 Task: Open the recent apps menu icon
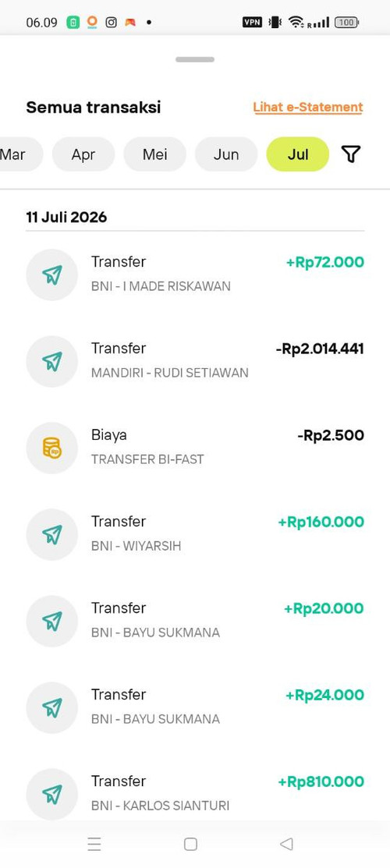coord(94,844)
